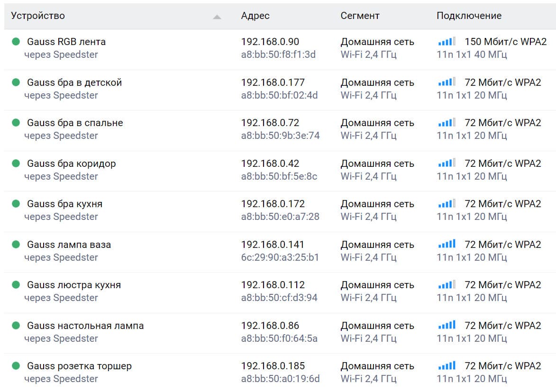
Task: Sort by the Устройство column header
Action: pos(38,16)
